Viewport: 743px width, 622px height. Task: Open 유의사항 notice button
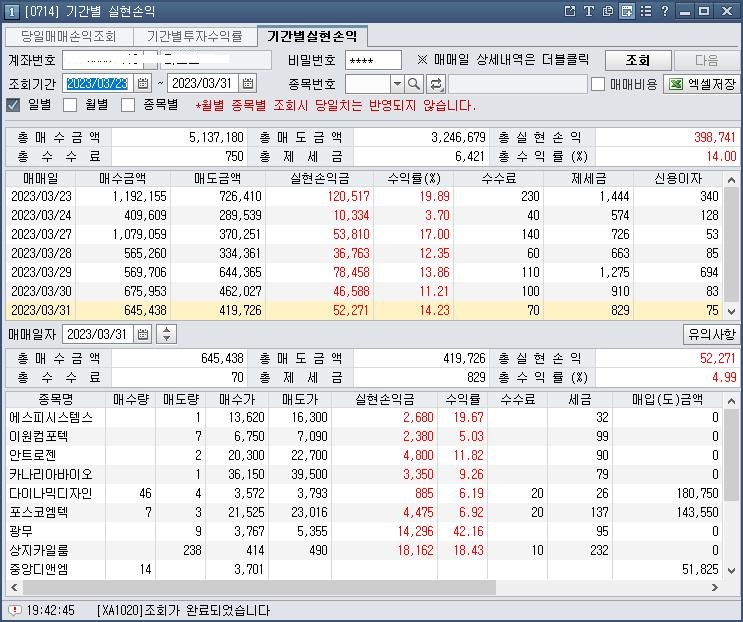(711, 334)
